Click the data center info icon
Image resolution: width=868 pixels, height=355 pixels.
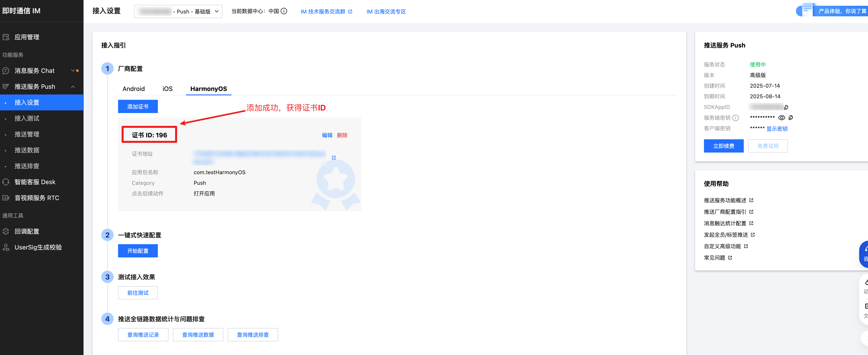click(284, 11)
